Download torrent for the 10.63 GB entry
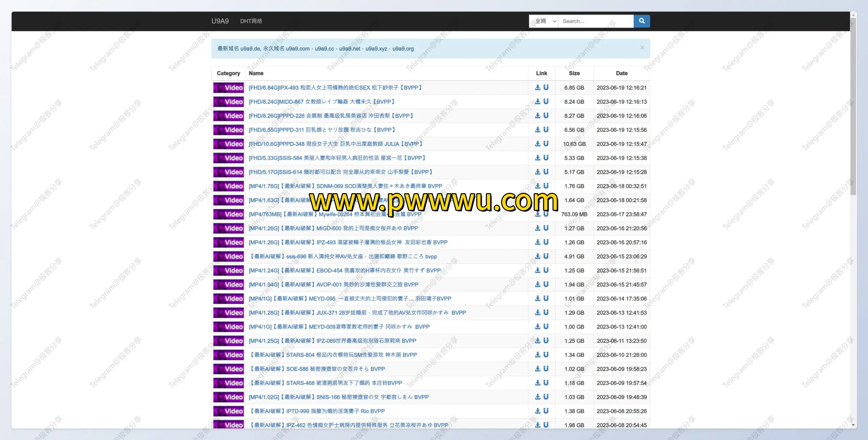Screen dimensions: 868x440 [538, 144]
